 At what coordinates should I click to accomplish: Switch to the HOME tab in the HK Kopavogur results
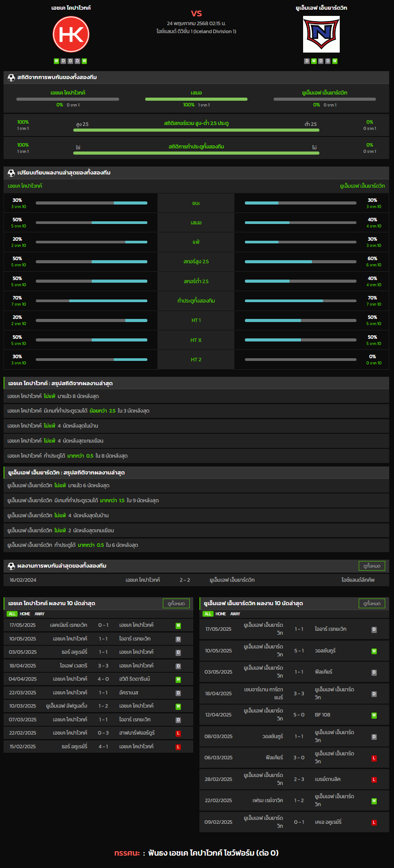25,614
